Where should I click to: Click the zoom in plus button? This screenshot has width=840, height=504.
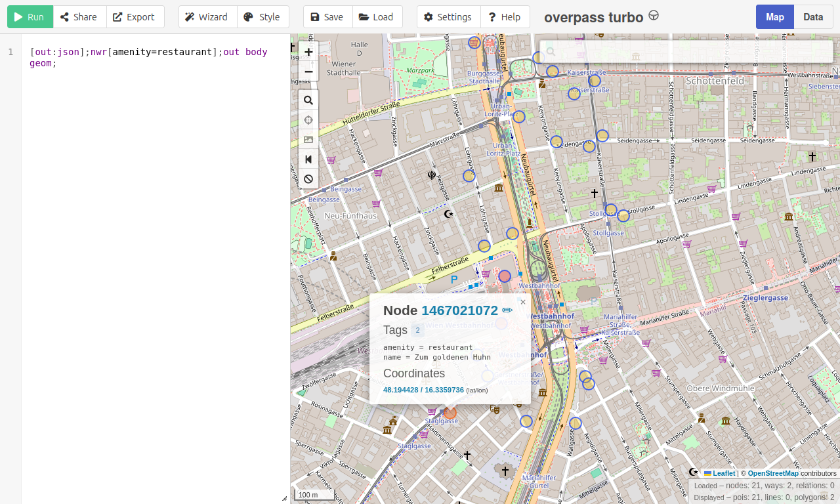click(308, 52)
